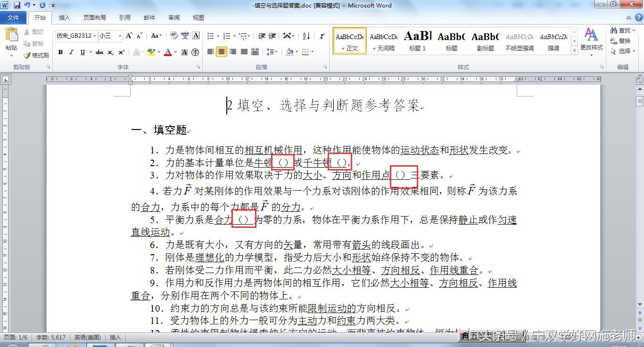
Task: Expand the Styles gallery More arrow
Action: [x=574, y=50]
